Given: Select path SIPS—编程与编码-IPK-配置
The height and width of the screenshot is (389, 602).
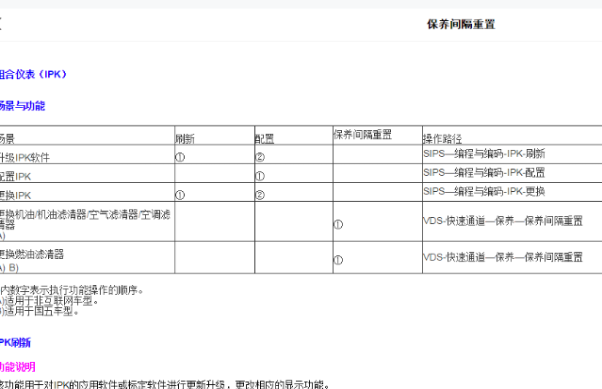Looking at the screenshot, I should [x=484, y=172].
